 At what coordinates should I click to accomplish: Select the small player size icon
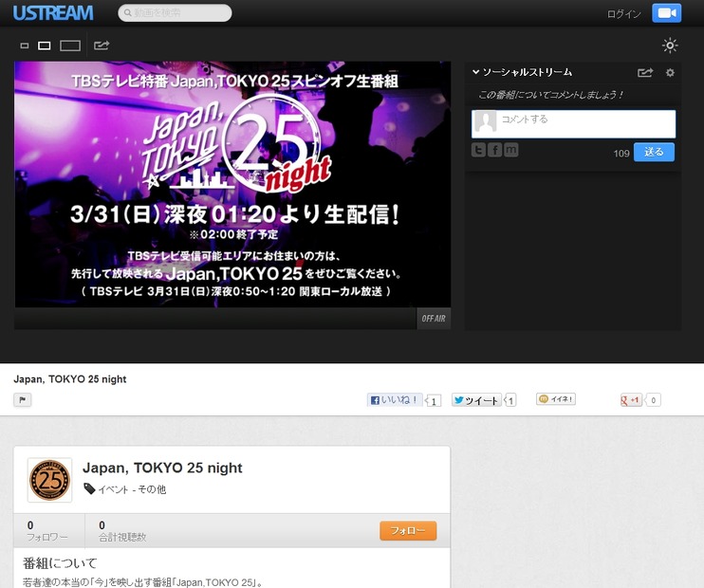point(25,46)
